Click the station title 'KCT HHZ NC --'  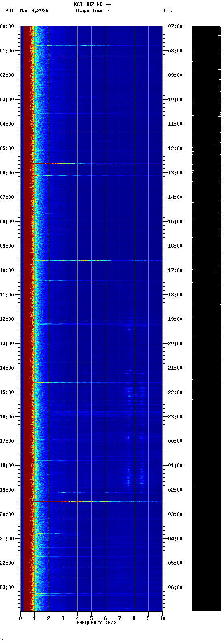tap(92, 4)
